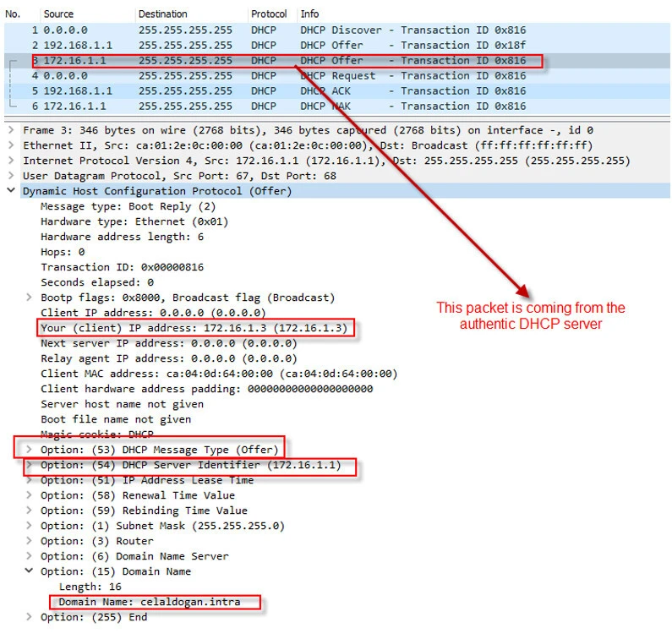The height and width of the screenshot is (639, 672).
Task: Expand the Bootp flags field
Action: click(30, 298)
